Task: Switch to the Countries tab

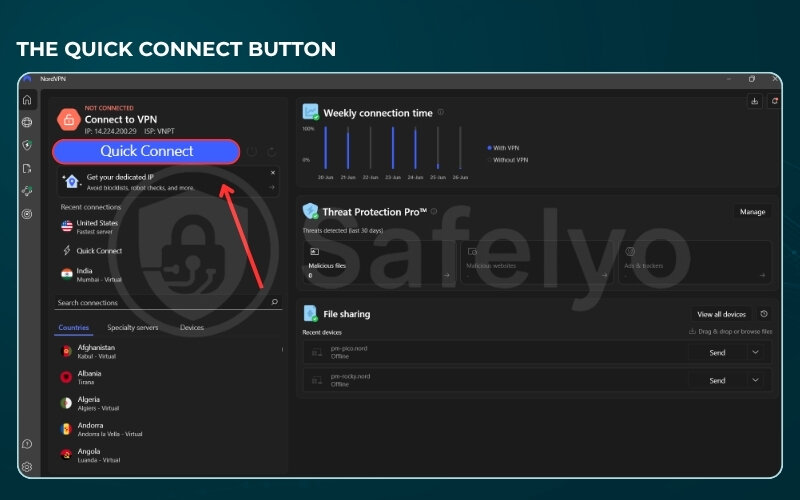Action: (73, 328)
